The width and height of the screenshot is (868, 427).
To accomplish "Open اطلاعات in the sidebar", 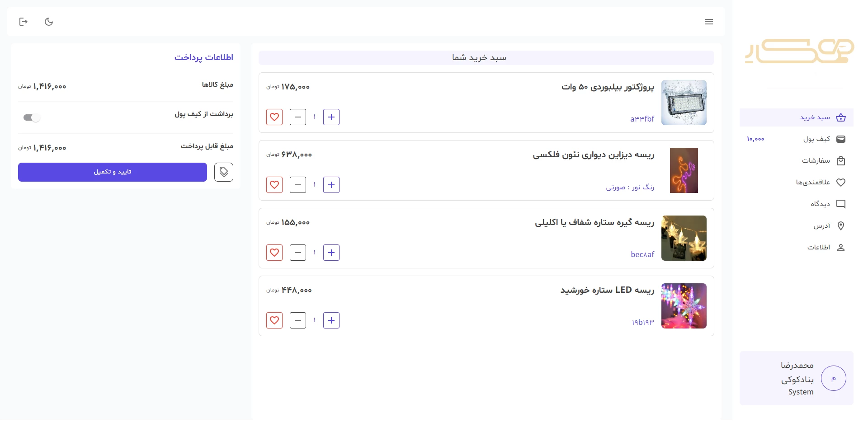I will coord(797,248).
